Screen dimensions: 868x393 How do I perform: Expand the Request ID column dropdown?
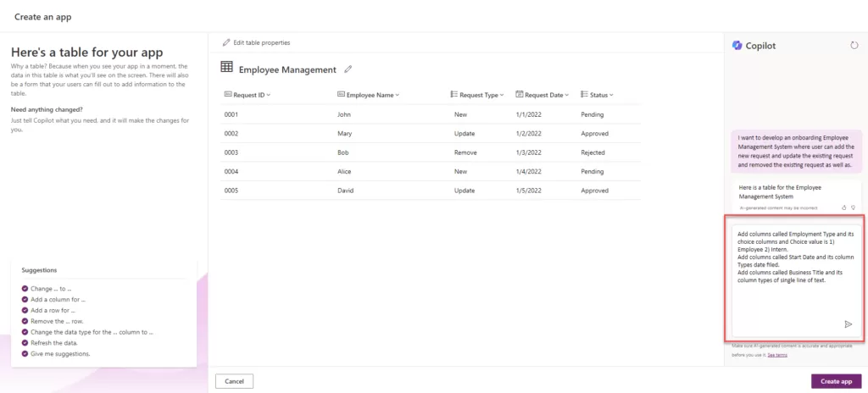tap(269, 95)
